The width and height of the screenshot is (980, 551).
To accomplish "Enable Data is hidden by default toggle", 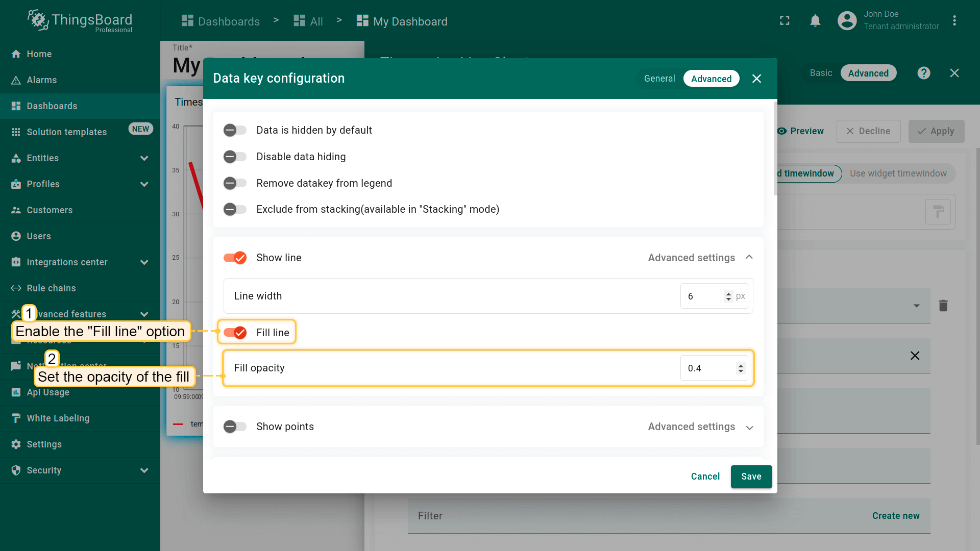I will pyautogui.click(x=235, y=130).
